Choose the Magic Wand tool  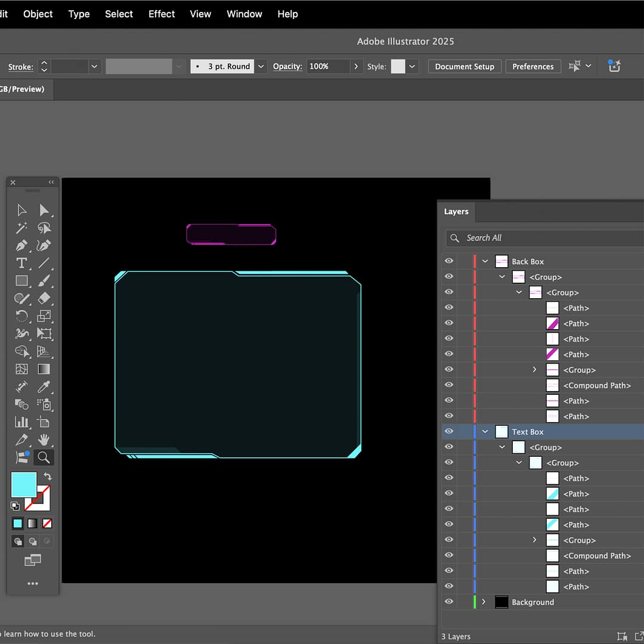(x=21, y=228)
